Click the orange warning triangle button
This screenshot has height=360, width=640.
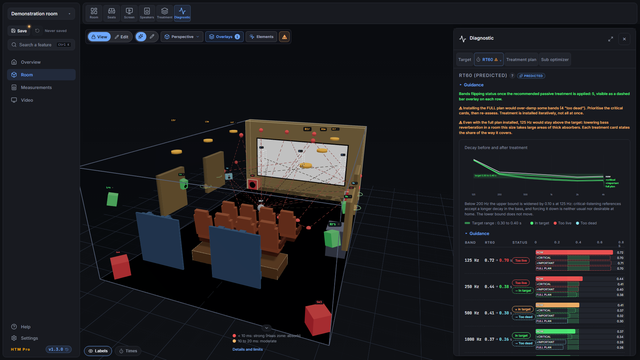284,37
